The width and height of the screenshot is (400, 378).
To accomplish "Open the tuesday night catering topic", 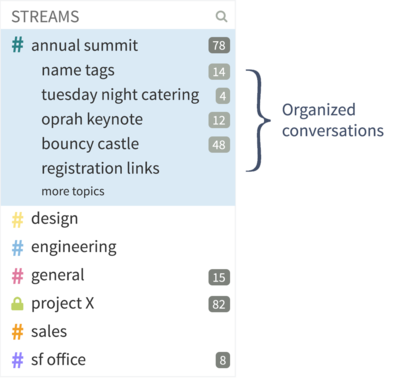I will (x=120, y=95).
